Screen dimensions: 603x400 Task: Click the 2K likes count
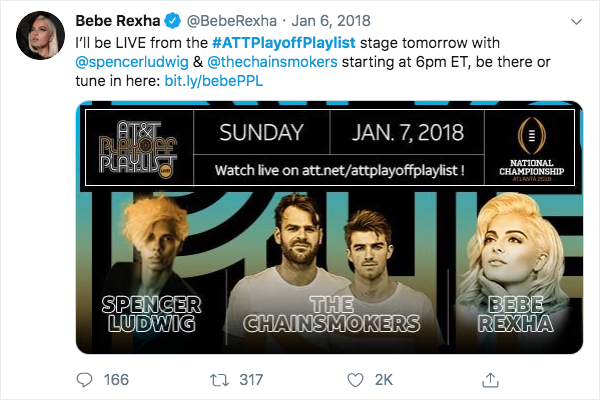383,379
